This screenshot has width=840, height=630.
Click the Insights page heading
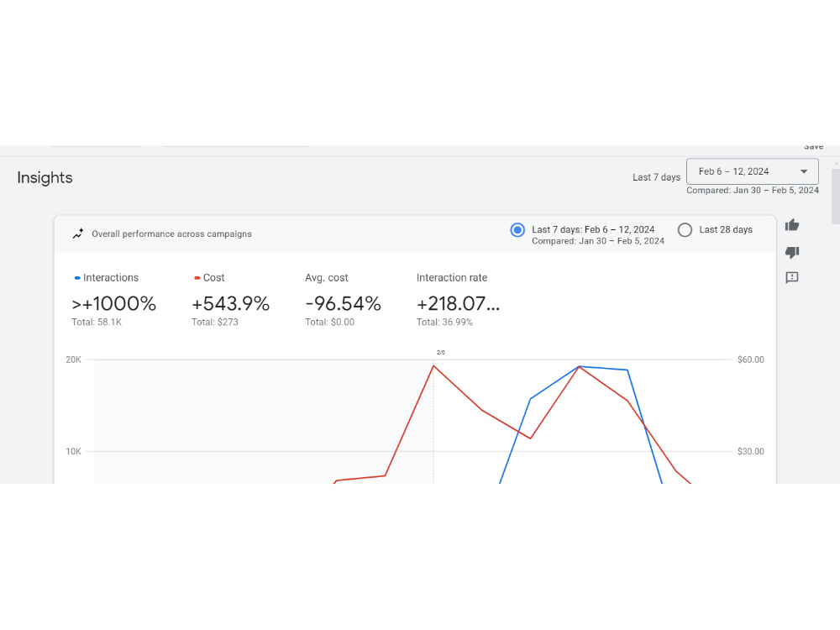tap(45, 178)
